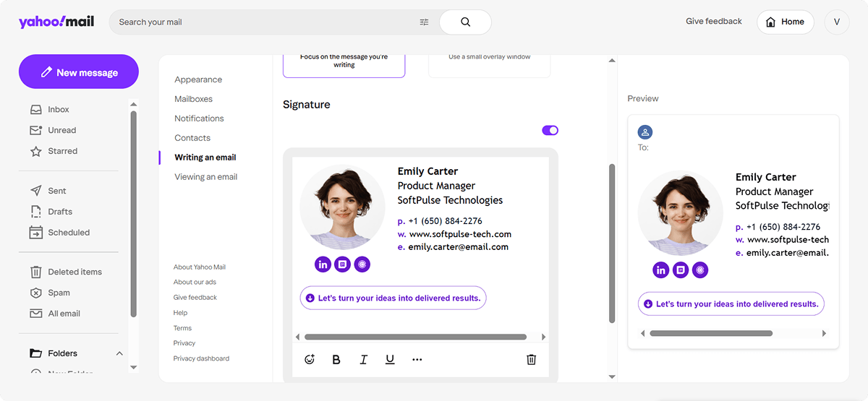The image size is (868, 401).
Task: Click Give feedback link in settings sidebar
Action: pos(195,298)
